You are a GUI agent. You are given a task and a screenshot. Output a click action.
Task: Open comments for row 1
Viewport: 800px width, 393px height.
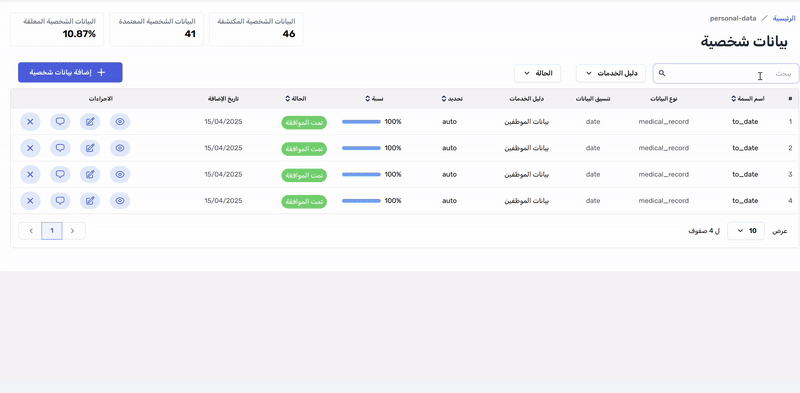point(60,122)
